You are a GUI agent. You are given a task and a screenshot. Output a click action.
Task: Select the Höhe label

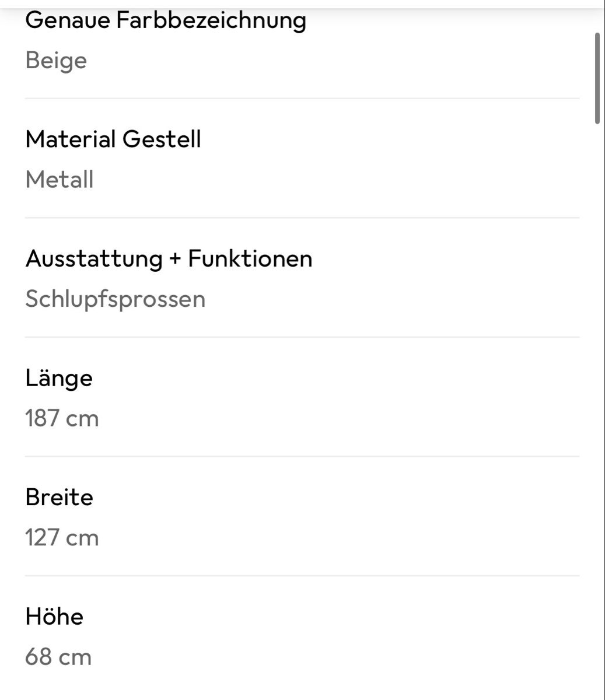click(54, 617)
